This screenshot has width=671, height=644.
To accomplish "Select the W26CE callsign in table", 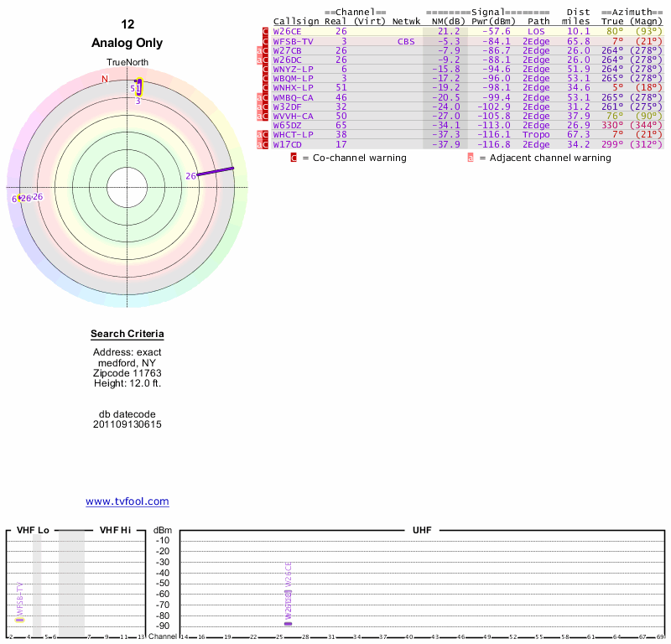I will (x=287, y=31).
